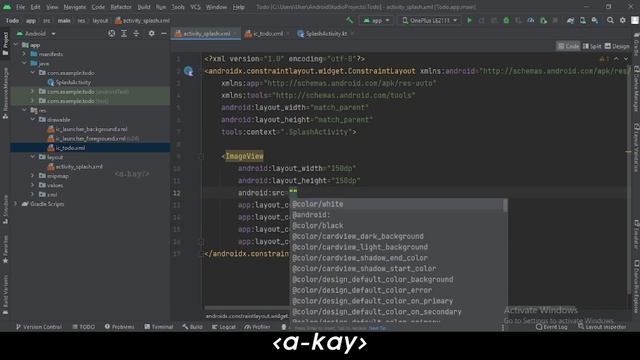
Task: Open the Problems tool window
Action: (119, 327)
